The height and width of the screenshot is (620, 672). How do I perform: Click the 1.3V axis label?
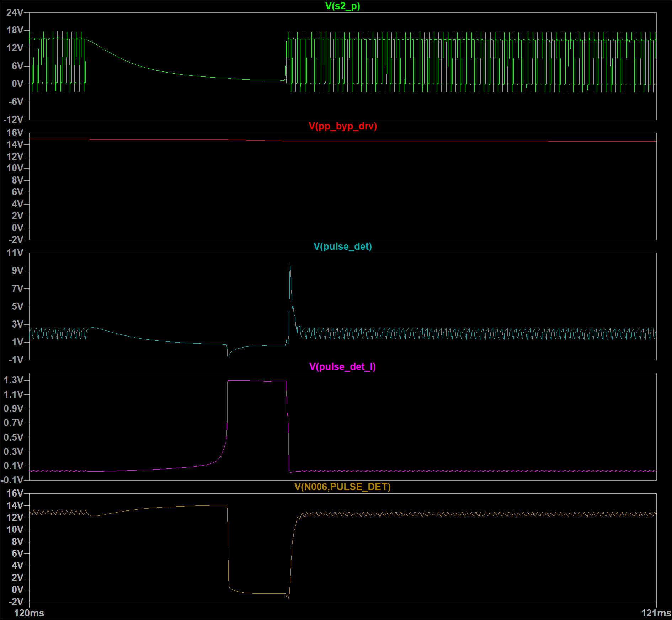point(14,380)
